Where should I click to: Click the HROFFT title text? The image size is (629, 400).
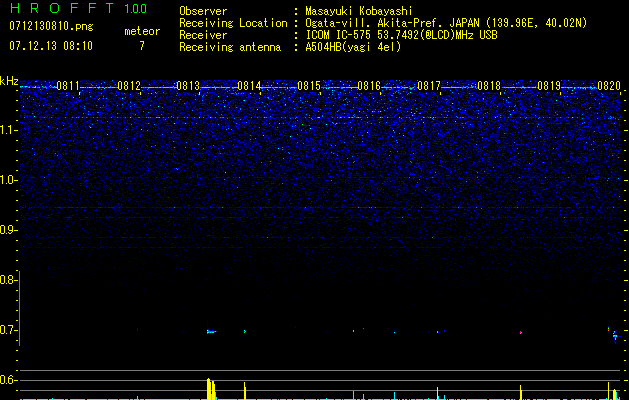pyautogui.click(x=61, y=8)
